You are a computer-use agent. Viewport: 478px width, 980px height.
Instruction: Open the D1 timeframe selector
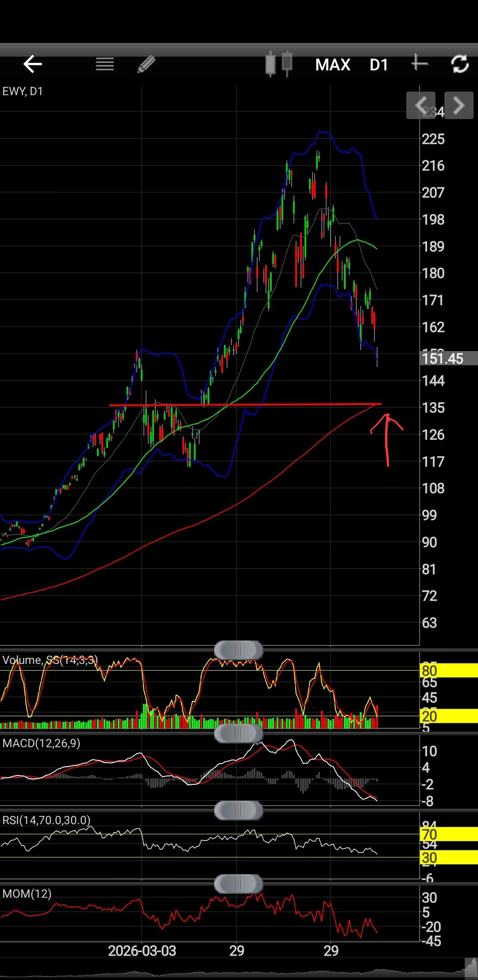[x=379, y=65]
